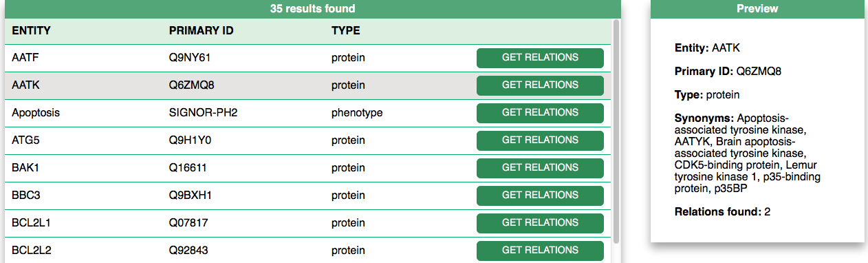Click the Preview panel header
Image resolution: width=868 pixels, height=263 pixels.
(757, 9)
